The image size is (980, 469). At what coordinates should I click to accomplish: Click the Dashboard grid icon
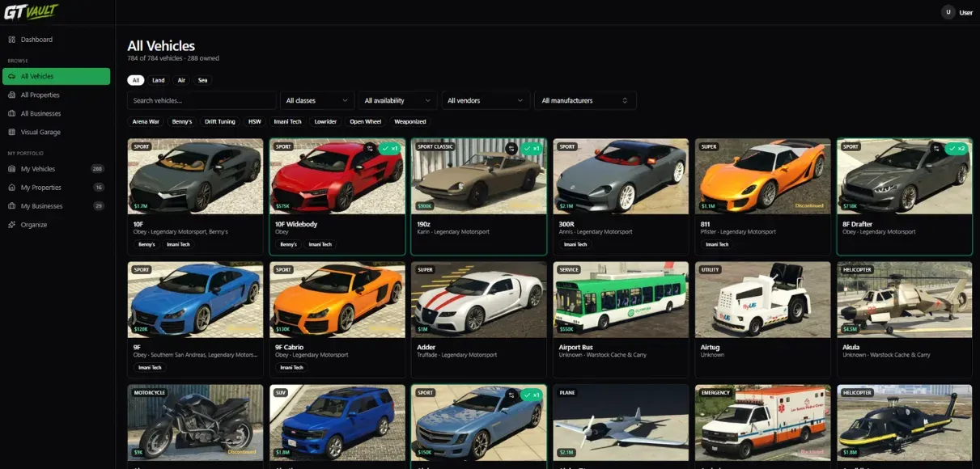click(11, 40)
